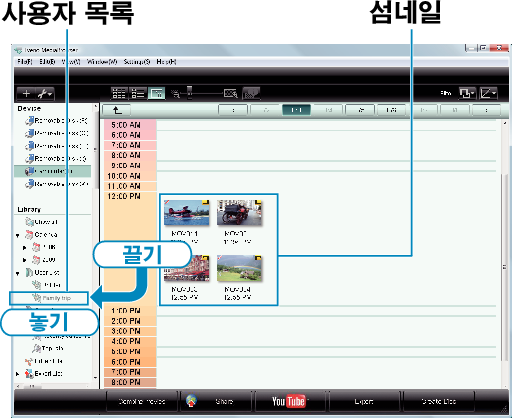Click the zoom in thumbnails icon
This screenshot has height=418, width=512.
tap(231, 94)
